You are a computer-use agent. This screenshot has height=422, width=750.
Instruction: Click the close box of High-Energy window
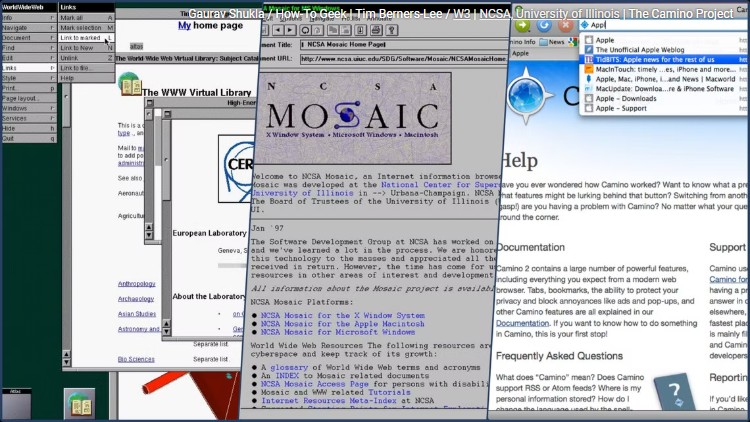(150, 103)
